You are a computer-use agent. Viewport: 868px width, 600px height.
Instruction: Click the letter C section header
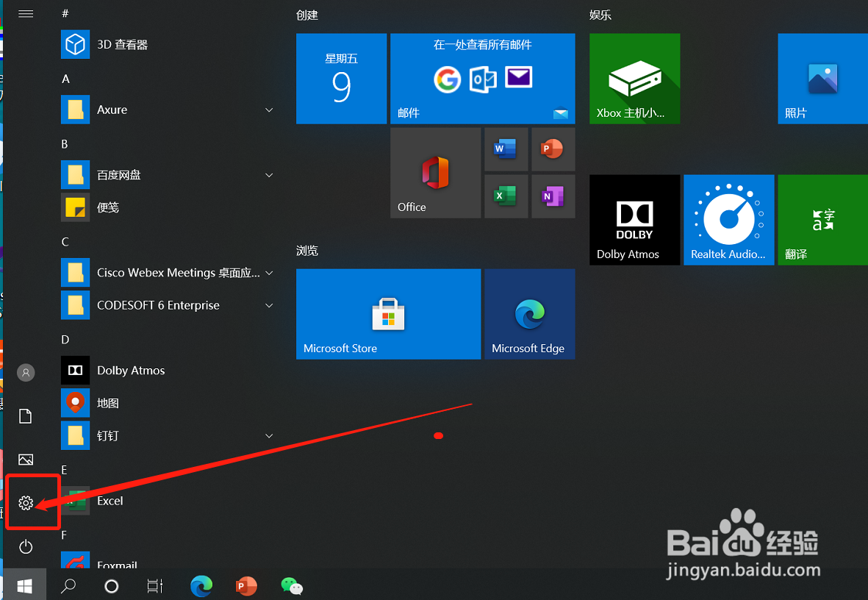click(x=65, y=242)
